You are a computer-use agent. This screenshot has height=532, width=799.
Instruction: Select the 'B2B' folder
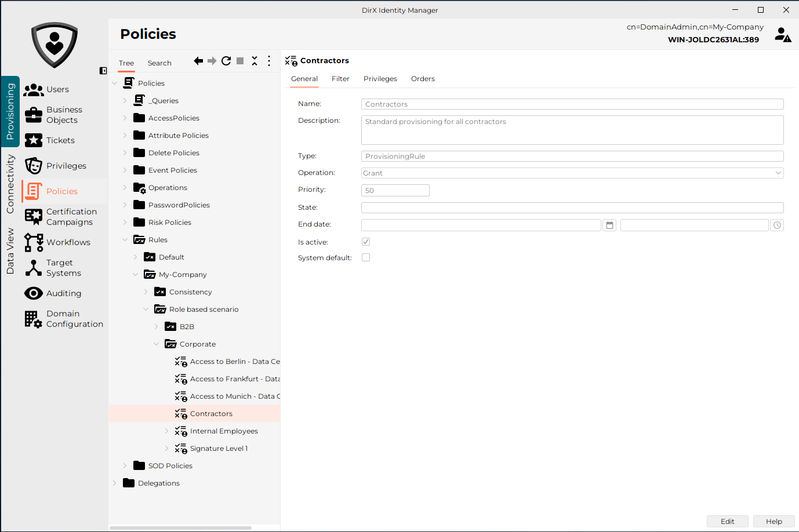(x=187, y=327)
